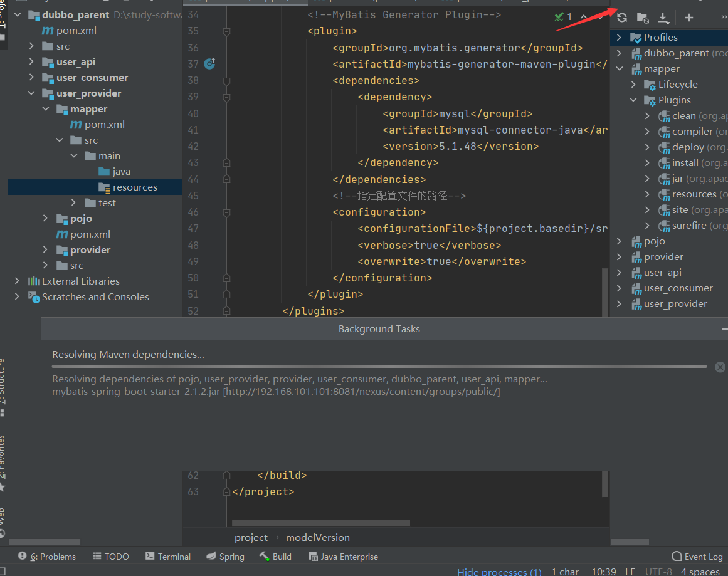This screenshot has height=576, width=728.
Task: Cancel the Resolving Maven dependencies task
Action: point(720,367)
